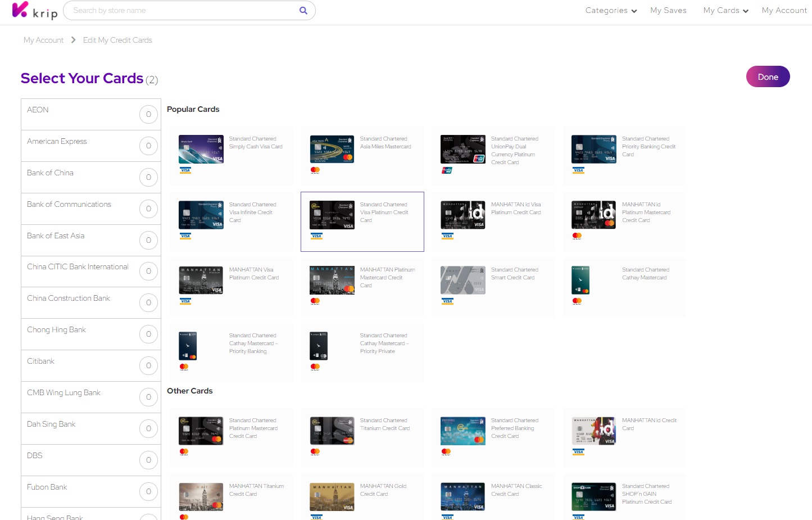812x520 pixels.
Task: Open My Account in top navigation
Action: 784,10
